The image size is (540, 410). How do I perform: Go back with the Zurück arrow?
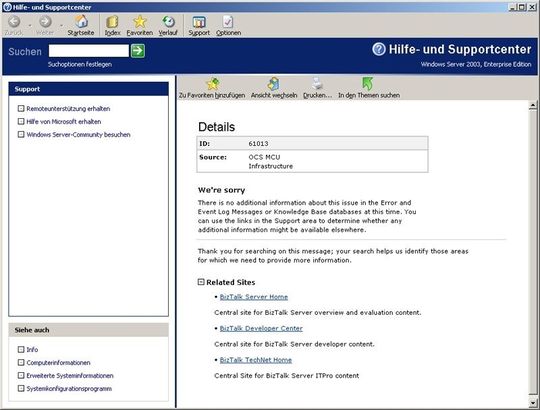pos(14,22)
